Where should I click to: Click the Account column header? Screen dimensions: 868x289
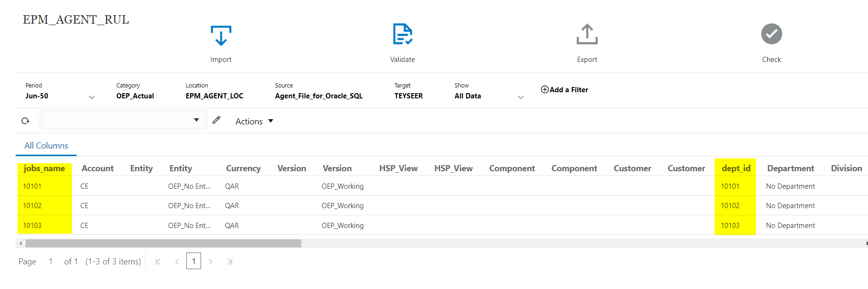tap(97, 168)
